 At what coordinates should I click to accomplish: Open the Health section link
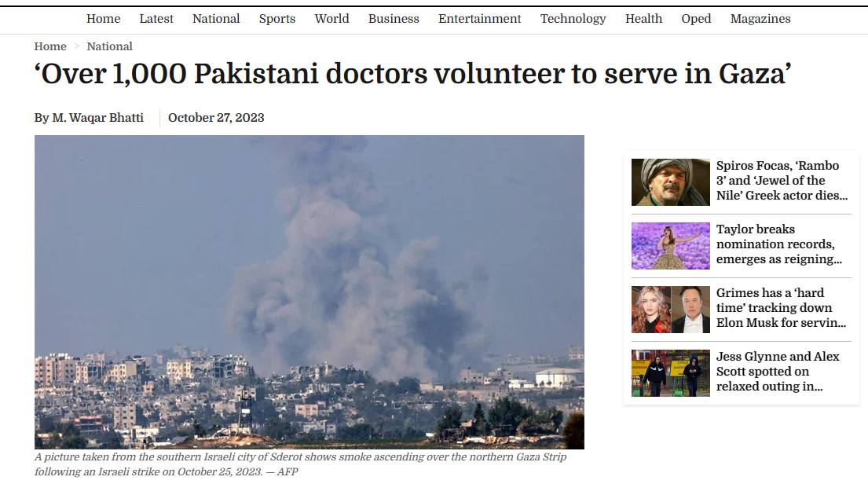pyautogui.click(x=643, y=19)
